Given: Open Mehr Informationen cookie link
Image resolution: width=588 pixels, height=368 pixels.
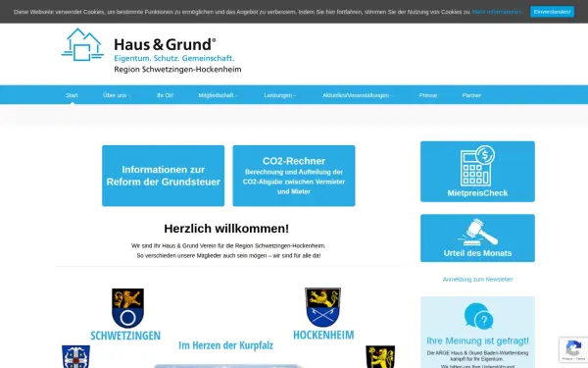Looking at the screenshot, I should point(497,12).
